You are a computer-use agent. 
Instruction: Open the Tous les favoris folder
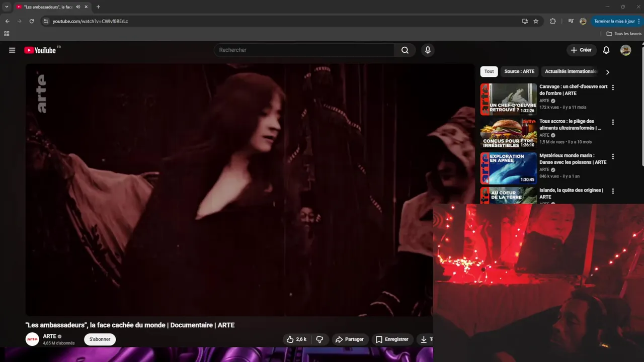point(624,34)
